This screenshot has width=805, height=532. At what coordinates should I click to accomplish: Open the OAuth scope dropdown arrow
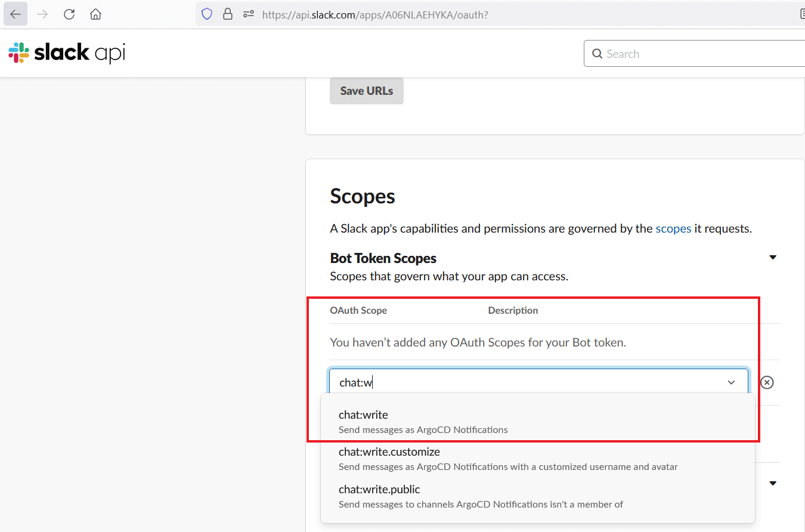point(731,382)
